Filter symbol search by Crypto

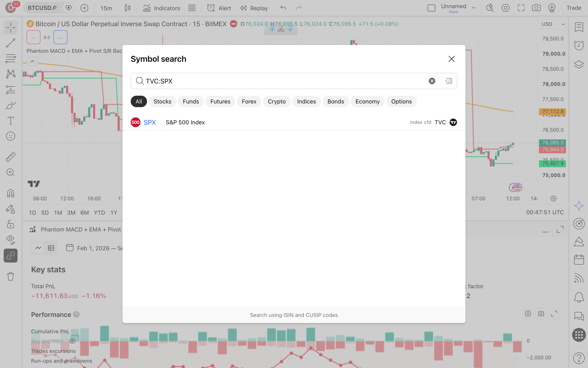click(x=276, y=101)
